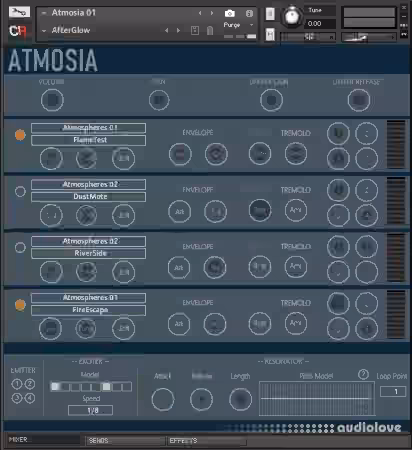Click the header output volume slider
This screenshot has height=450, width=412.
[x=369, y=37]
